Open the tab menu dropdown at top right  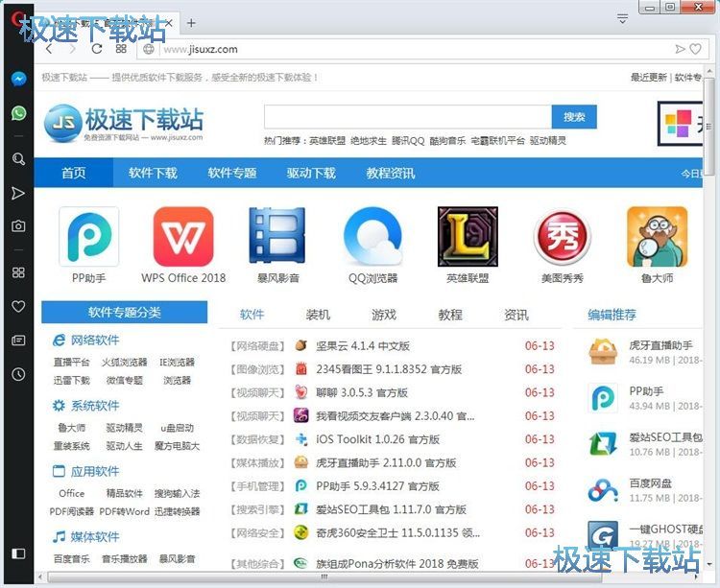tap(622, 19)
